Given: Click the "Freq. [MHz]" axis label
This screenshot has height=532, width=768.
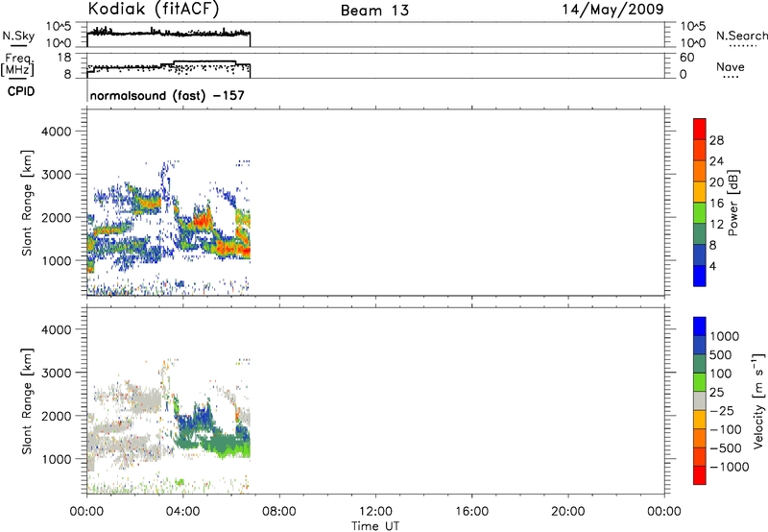Looking at the screenshot, I should point(17,64).
